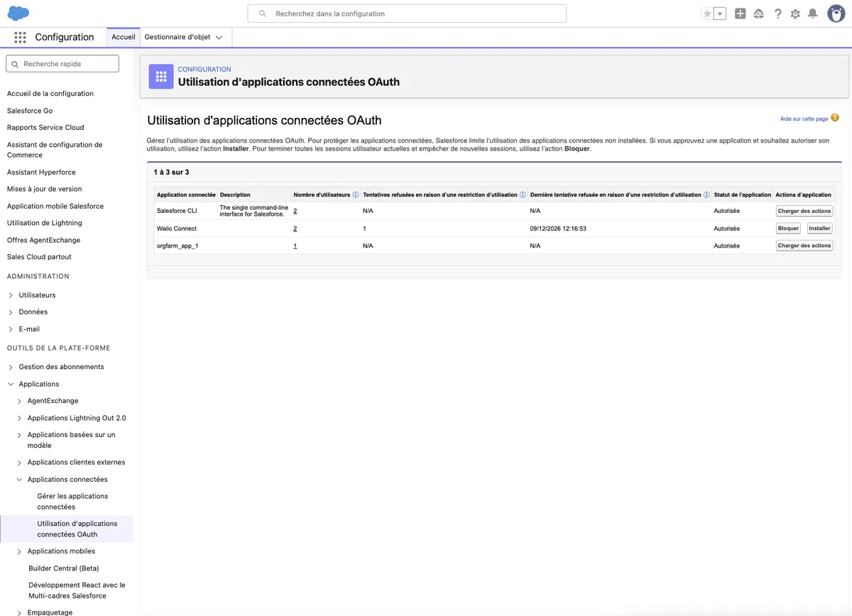Expand the Applications mobiles node

pos(19,551)
